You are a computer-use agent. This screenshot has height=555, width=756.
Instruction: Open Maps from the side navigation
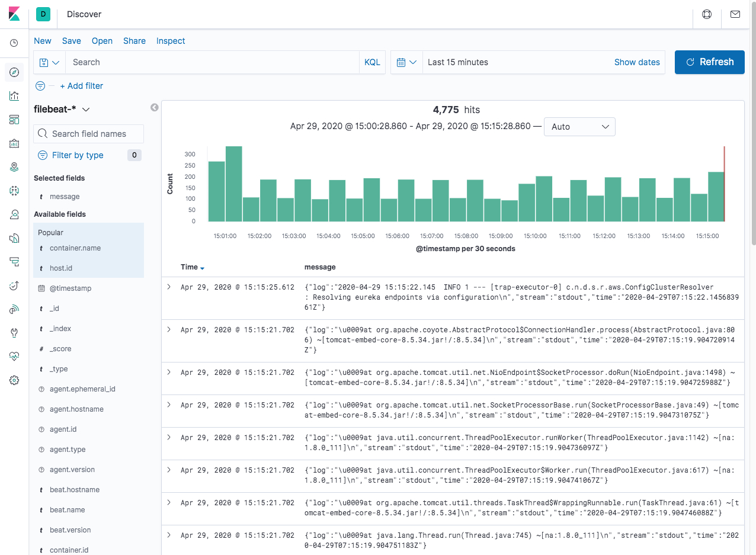pyautogui.click(x=14, y=167)
